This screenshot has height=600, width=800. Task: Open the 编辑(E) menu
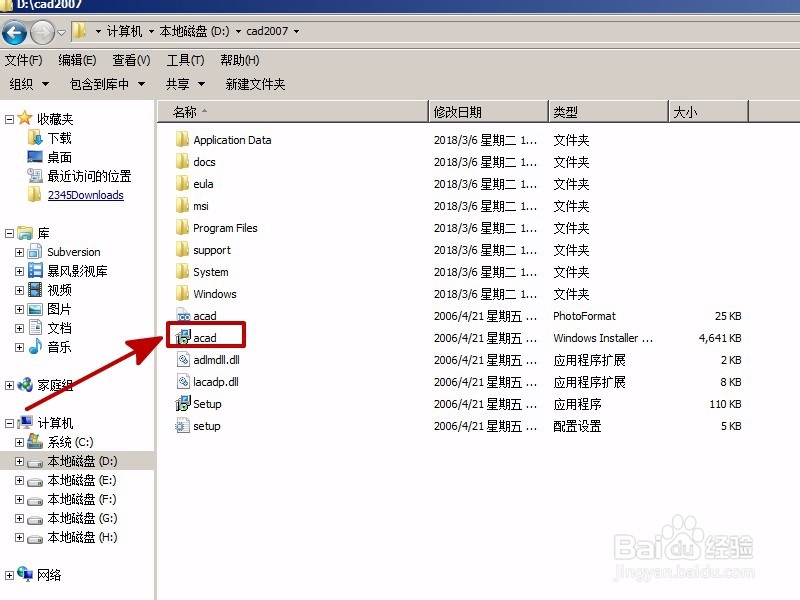pos(77,60)
